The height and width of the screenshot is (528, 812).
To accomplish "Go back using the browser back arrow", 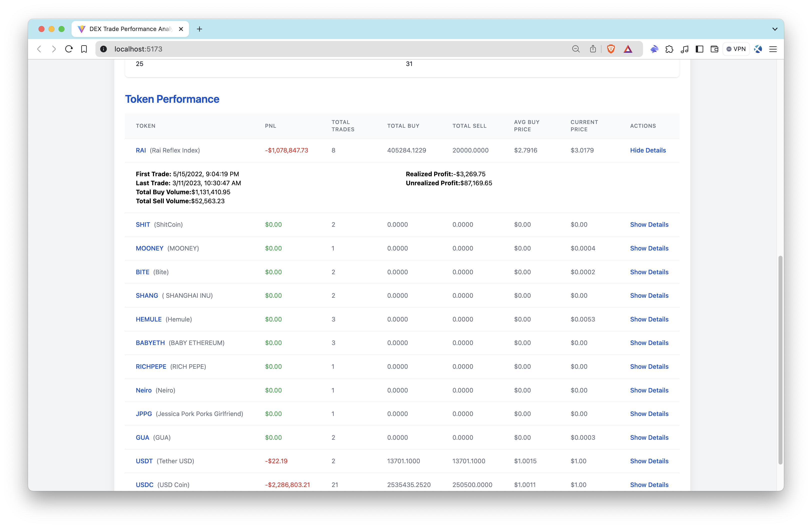I will pyautogui.click(x=39, y=49).
